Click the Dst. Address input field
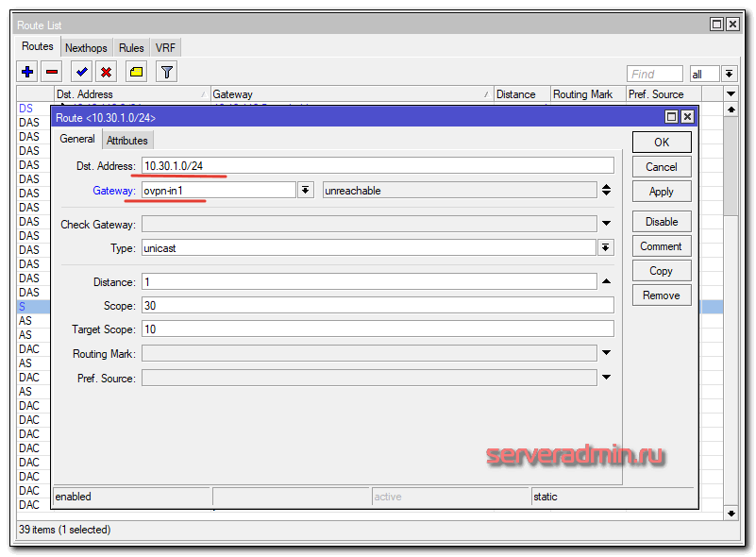Screen dimensions: 756x557 click(378, 166)
